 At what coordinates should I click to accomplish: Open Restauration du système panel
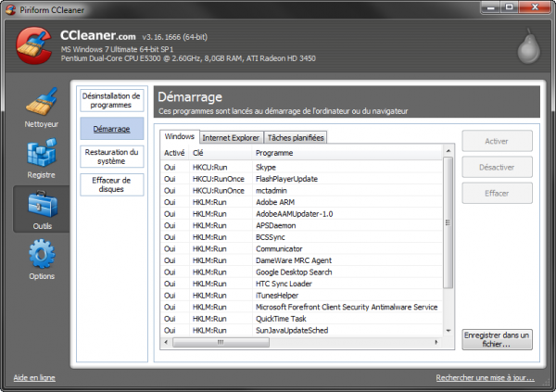[x=111, y=156]
